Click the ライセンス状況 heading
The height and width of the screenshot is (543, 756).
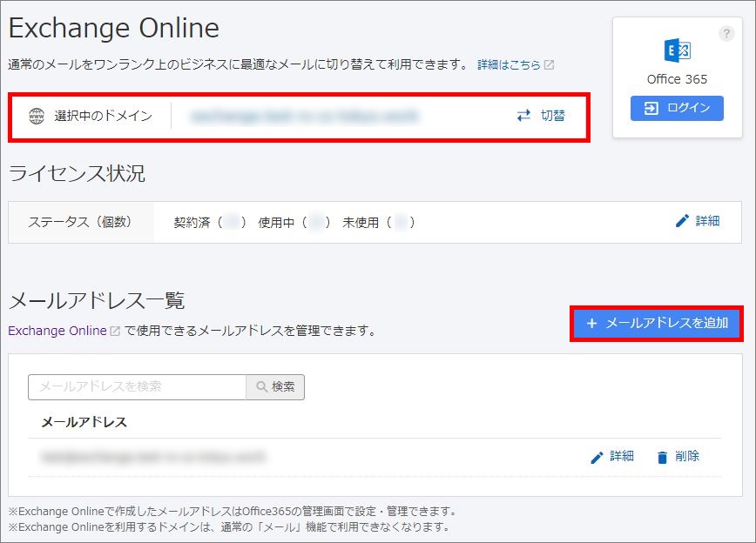tap(77, 173)
